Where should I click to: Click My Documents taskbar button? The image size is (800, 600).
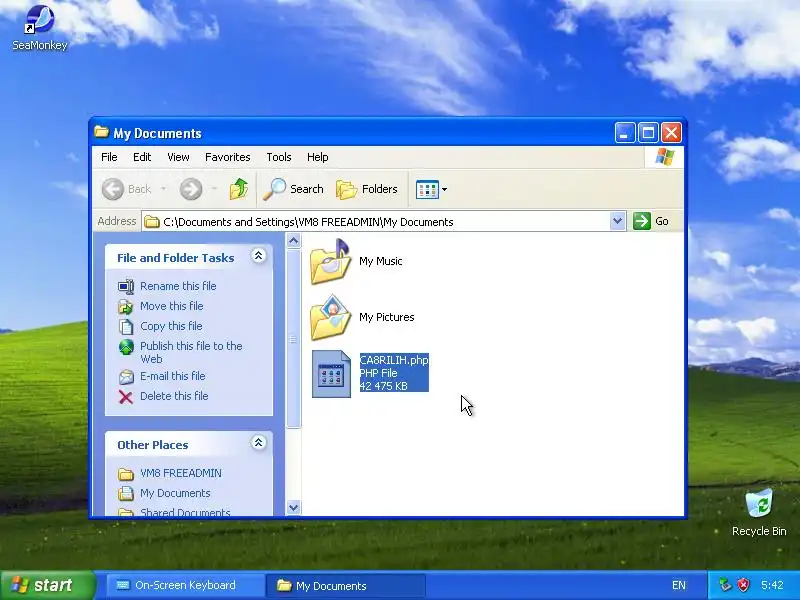[345, 586]
